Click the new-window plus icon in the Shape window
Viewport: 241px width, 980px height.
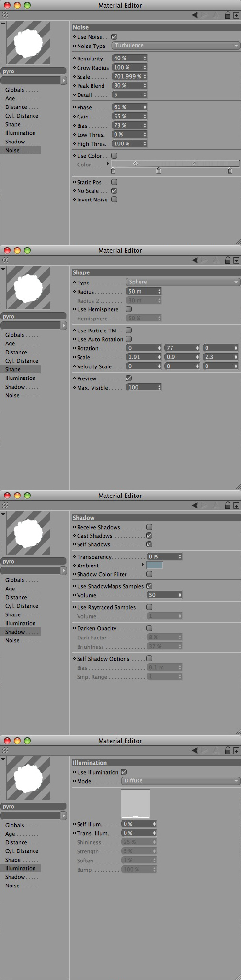pos(236,260)
